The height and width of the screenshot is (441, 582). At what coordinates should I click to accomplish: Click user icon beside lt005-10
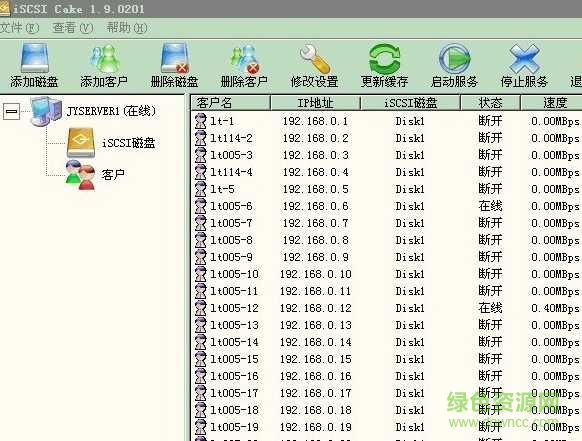tap(200, 274)
